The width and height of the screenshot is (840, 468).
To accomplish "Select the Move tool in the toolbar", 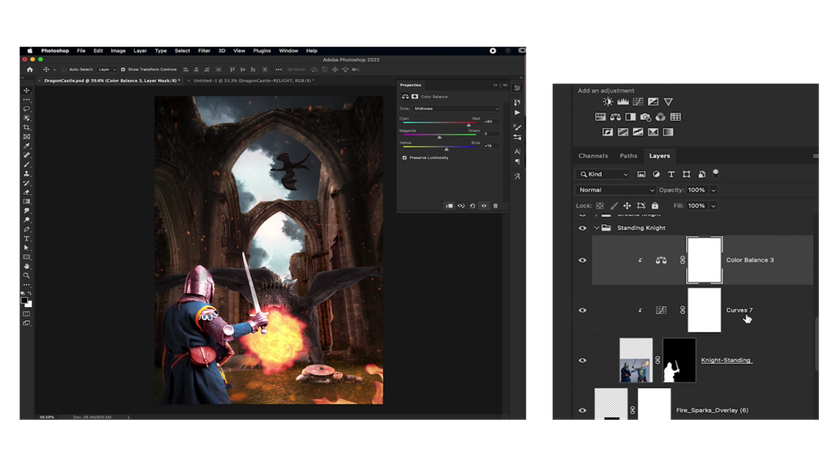I will (27, 91).
